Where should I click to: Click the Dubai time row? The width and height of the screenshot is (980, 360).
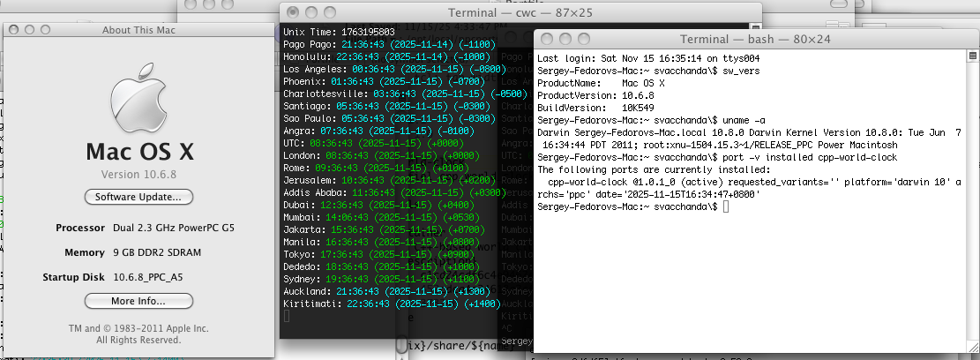[378, 205]
